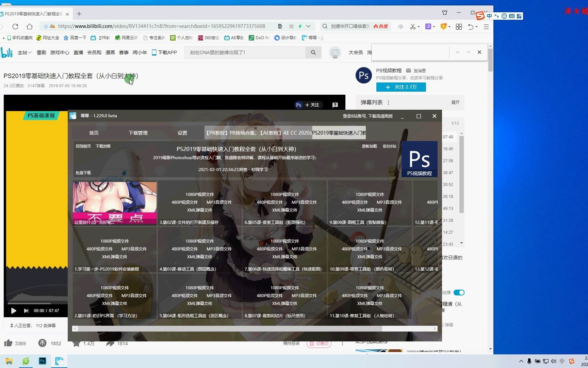Viewport: 588px width, 368px height.
Task: Open 游戏中心 in Bilibili navigation
Action: click(x=60, y=52)
